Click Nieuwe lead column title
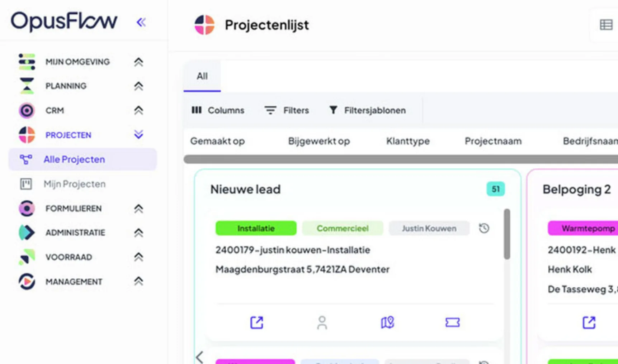The image size is (618, 364). click(x=245, y=189)
